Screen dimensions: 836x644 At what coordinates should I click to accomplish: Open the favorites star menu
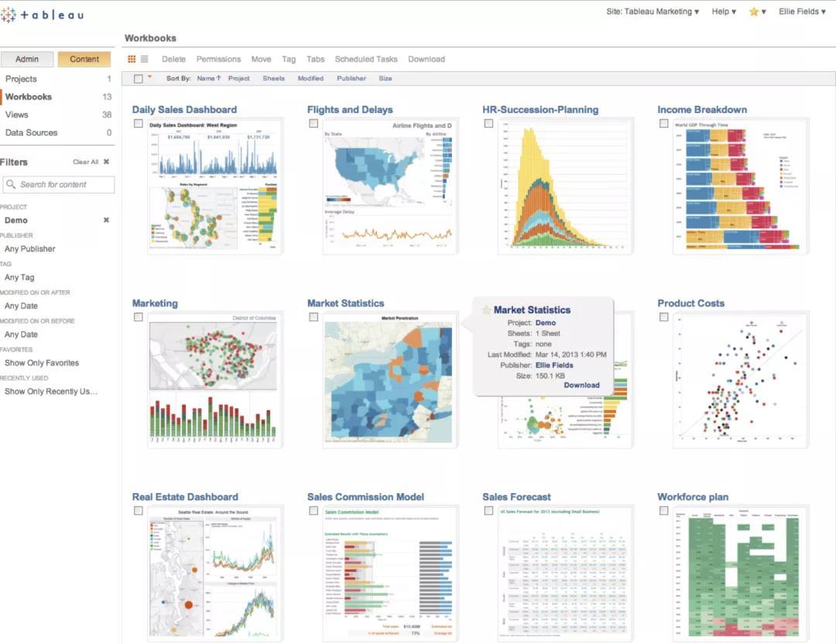pos(757,12)
